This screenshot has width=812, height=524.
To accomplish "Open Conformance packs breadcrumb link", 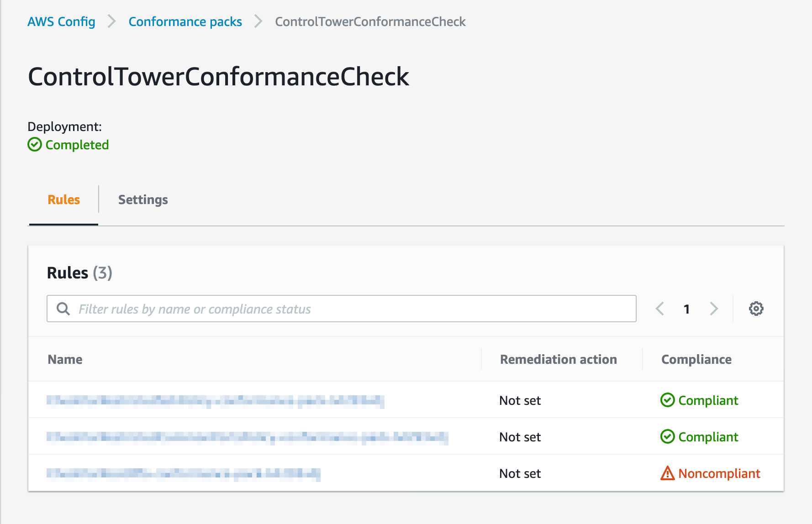I will [185, 21].
